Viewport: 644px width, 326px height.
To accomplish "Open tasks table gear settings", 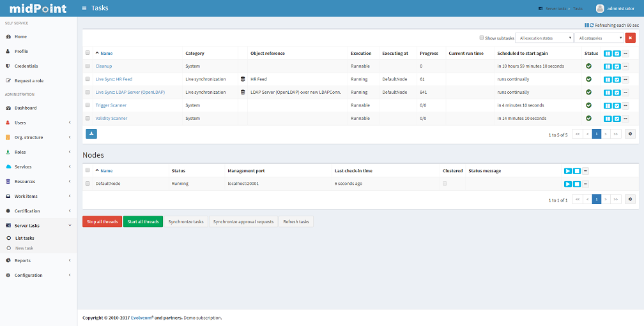I will tap(631, 134).
